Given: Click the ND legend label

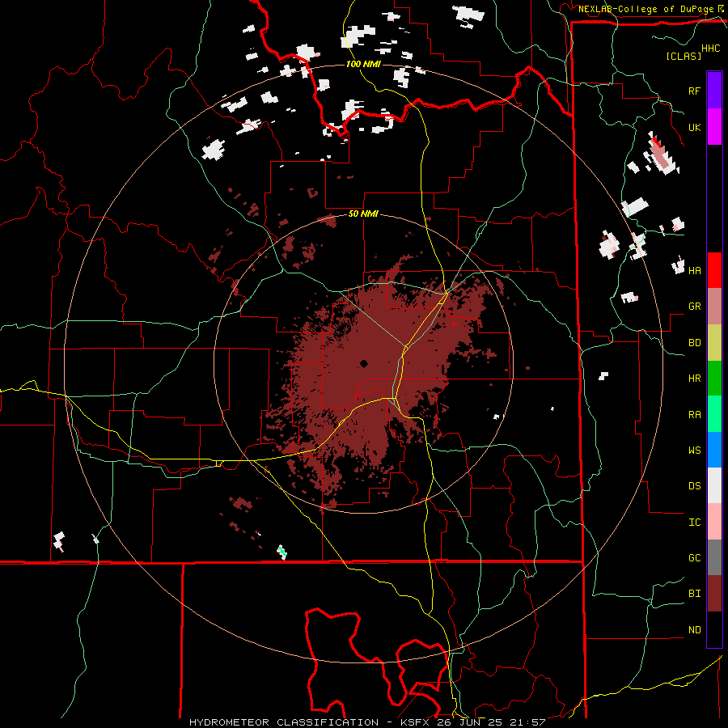Looking at the screenshot, I should coord(694,630).
